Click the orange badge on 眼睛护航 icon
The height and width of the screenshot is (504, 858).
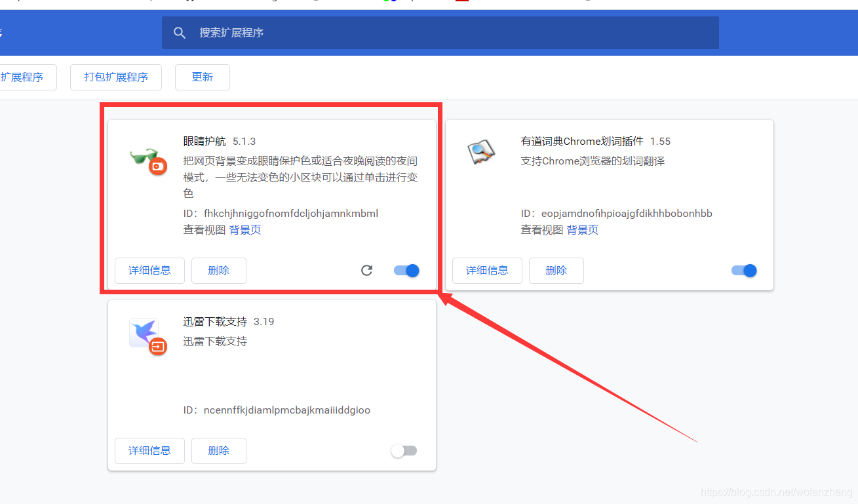[157, 166]
